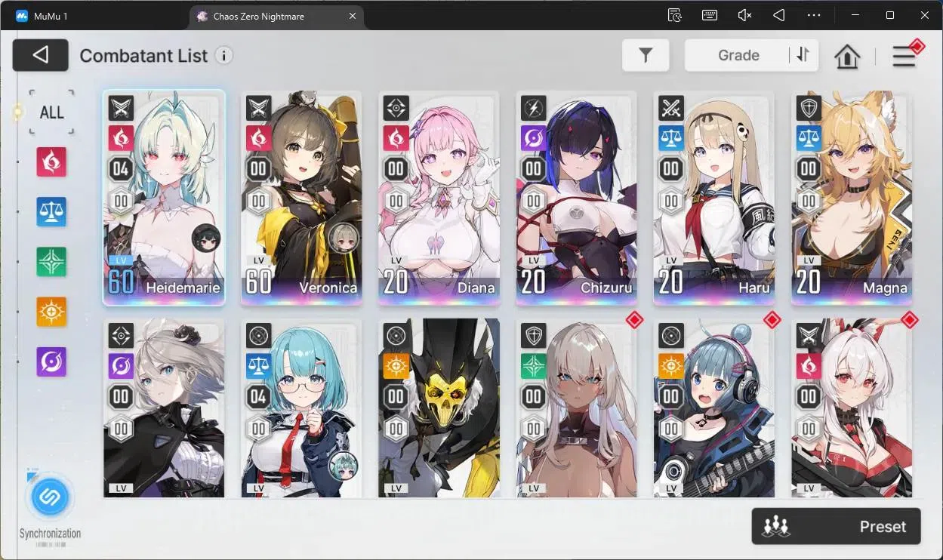Image resolution: width=943 pixels, height=560 pixels.
Task: Click Diana's class icon
Action: click(396, 108)
